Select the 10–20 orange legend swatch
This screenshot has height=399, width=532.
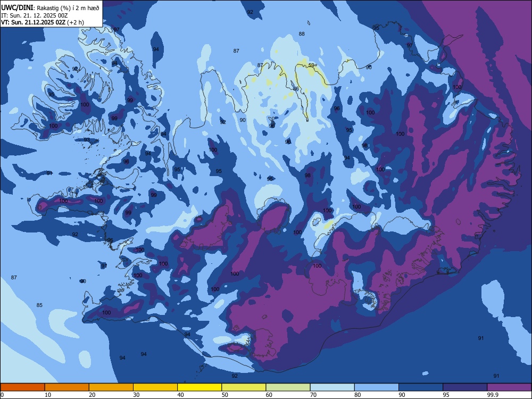67,387
